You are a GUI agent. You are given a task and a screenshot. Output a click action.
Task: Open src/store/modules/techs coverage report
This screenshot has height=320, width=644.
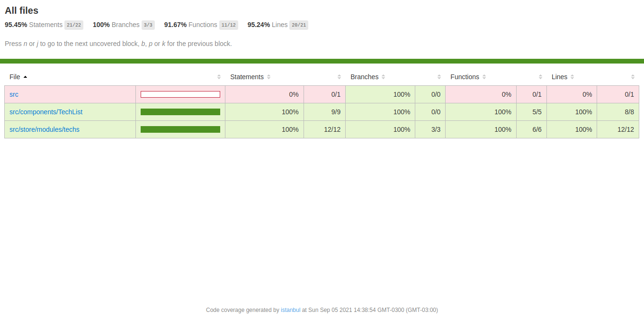pyautogui.click(x=45, y=129)
